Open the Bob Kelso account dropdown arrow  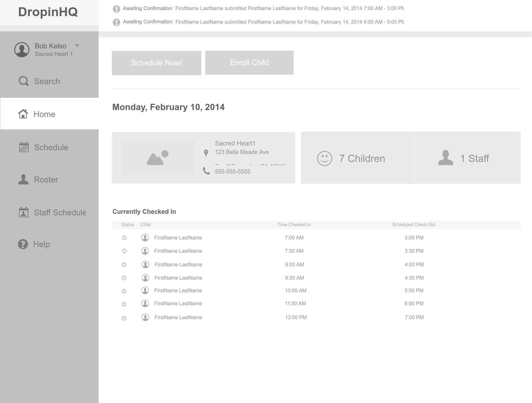click(x=77, y=46)
